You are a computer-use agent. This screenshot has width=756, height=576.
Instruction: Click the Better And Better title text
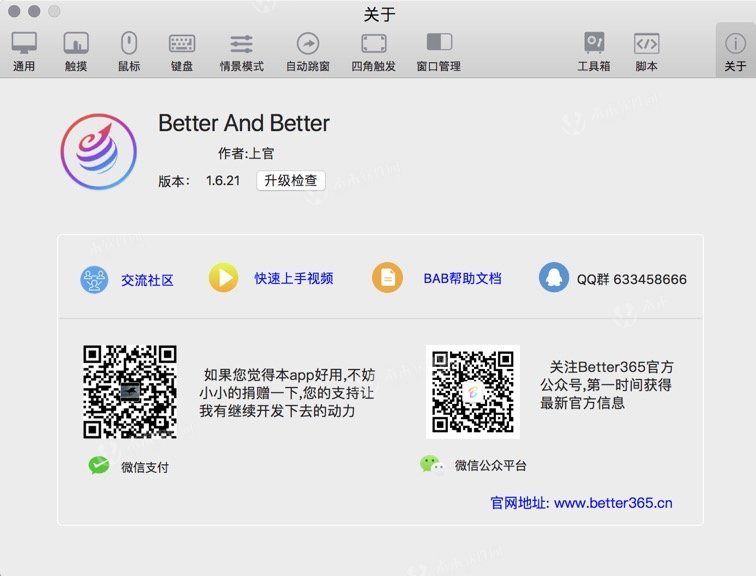[x=244, y=123]
